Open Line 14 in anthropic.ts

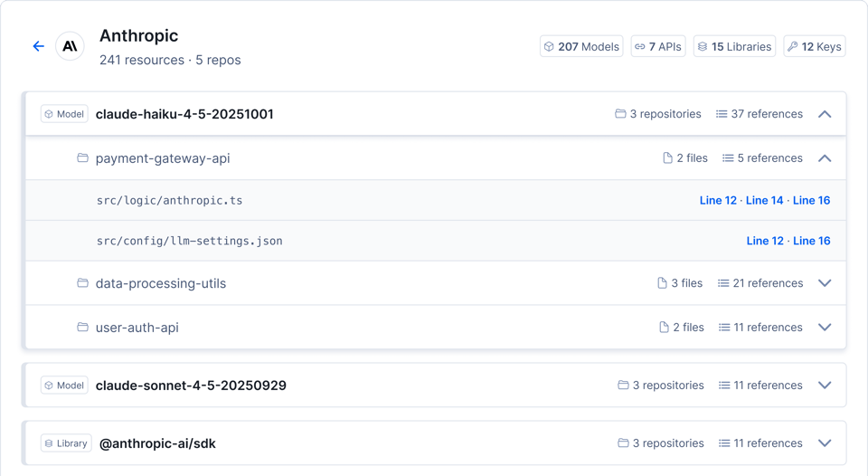[x=764, y=201]
